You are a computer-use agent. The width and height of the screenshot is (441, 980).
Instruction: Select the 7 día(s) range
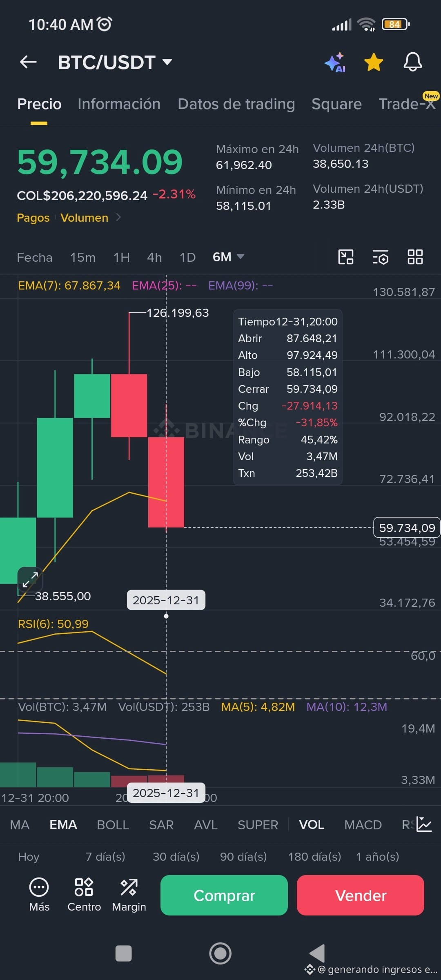(105, 857)
